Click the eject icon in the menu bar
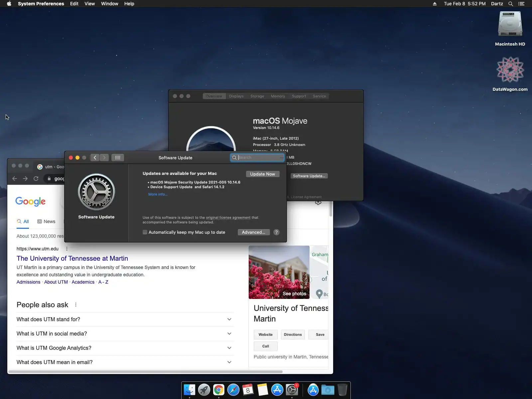Image resolution: width=532 pixels, height=399 pixels. pyautogui.click(x=435, y=4)
